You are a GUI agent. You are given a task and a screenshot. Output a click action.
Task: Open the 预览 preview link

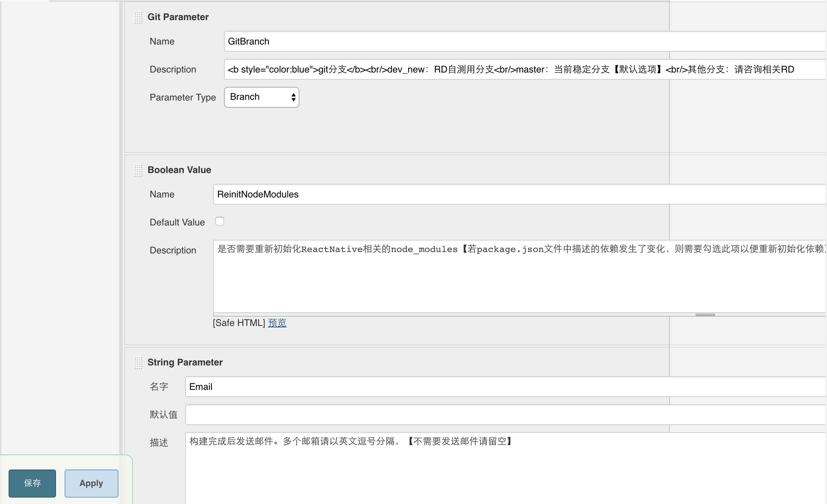coord(277,323)
